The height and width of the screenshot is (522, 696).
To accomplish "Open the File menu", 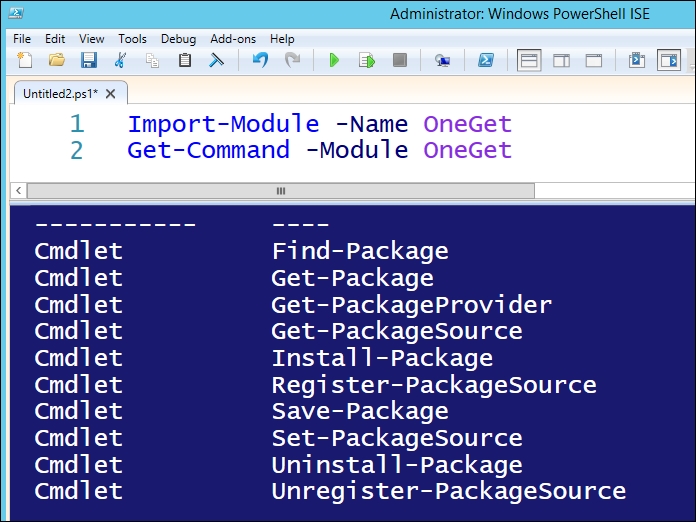I will [x=22, y=39].
